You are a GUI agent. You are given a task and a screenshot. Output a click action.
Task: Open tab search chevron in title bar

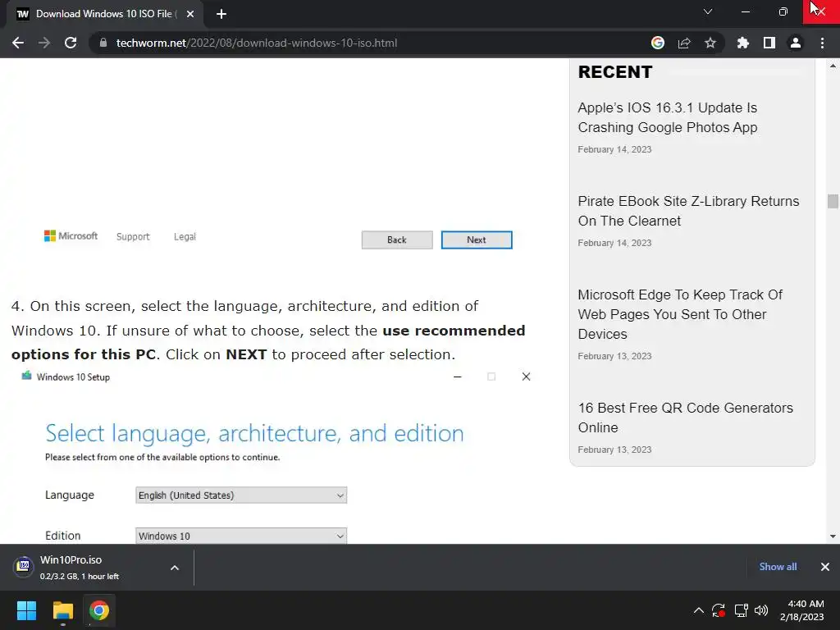click(708, 11)
